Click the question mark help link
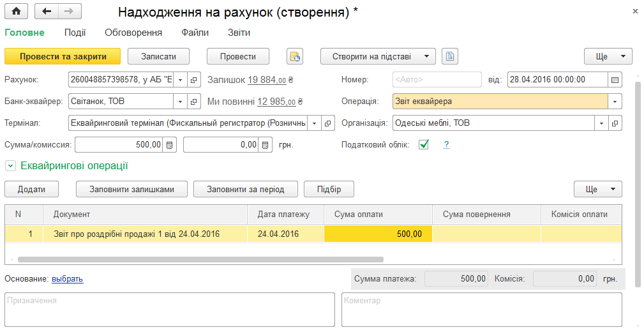 pyautogui.click(x=446, y=145)
